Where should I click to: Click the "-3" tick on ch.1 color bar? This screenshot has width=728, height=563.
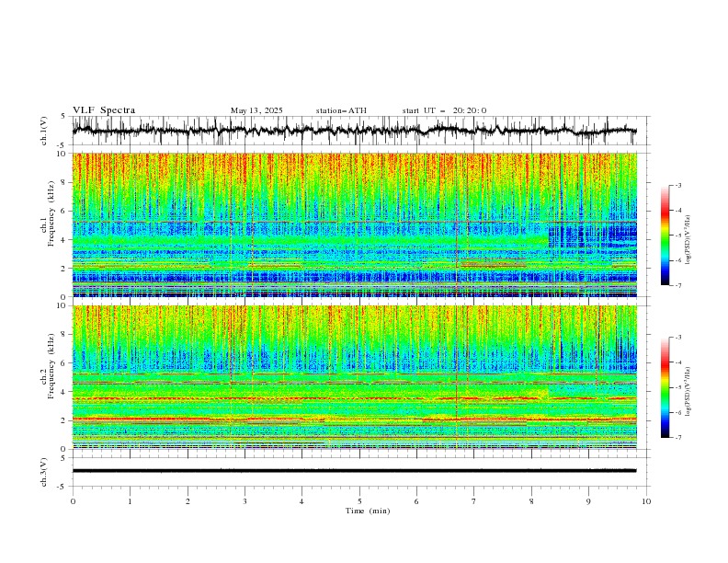[x=677, y=185]
